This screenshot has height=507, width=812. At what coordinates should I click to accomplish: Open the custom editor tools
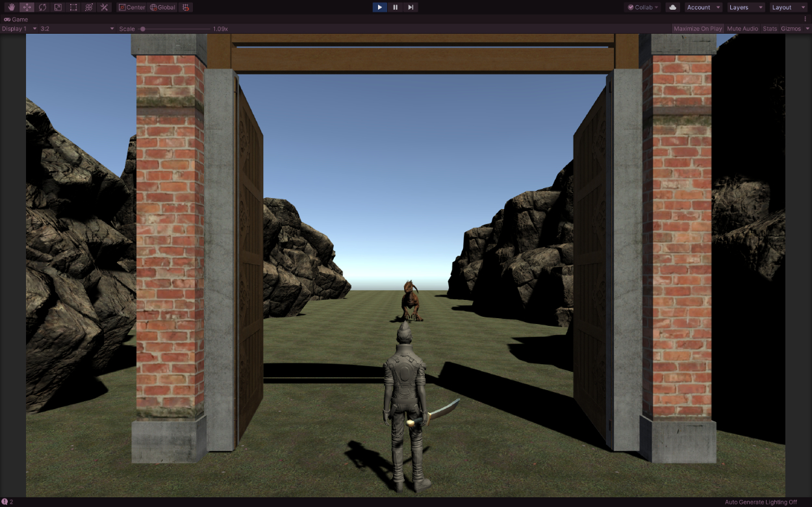coord(105,7)
